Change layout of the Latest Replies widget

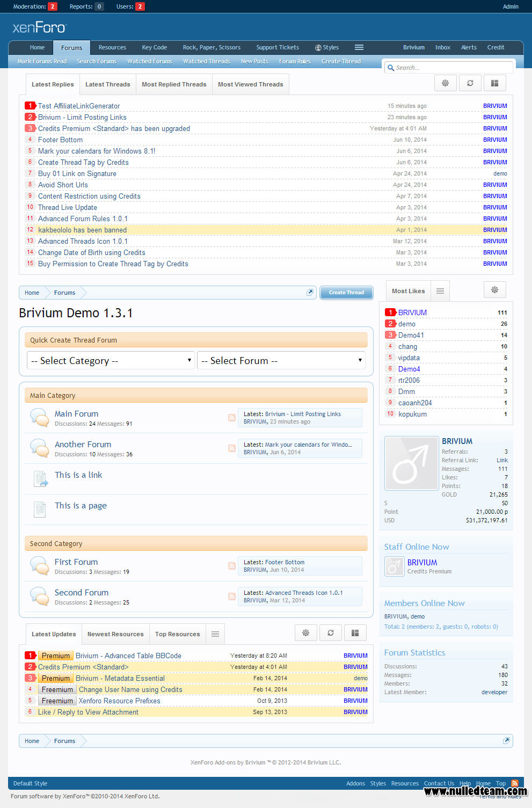tap(495, 83)
